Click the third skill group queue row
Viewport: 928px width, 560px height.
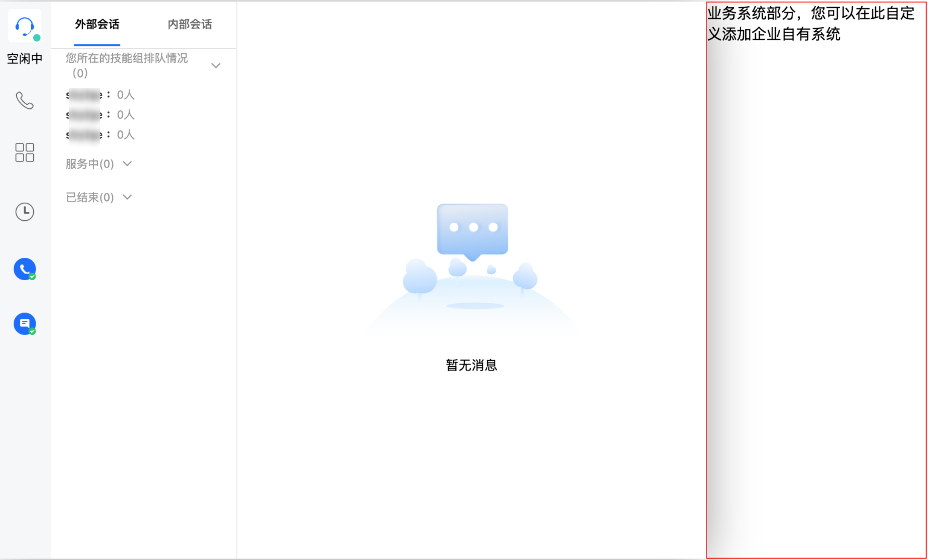[100, 135]
